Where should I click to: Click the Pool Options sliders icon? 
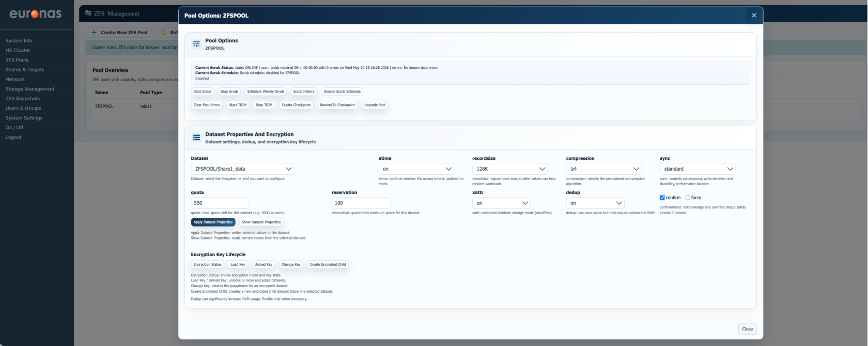pyautogui.click(x=196, y=44)
